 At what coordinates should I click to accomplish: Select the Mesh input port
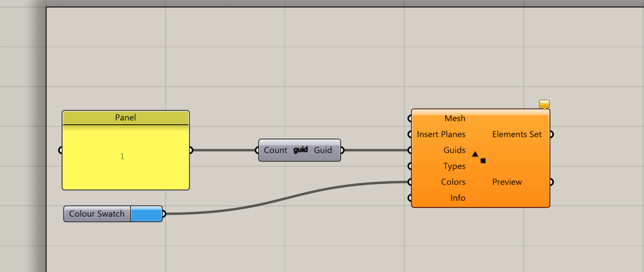[x=410, y=118]
